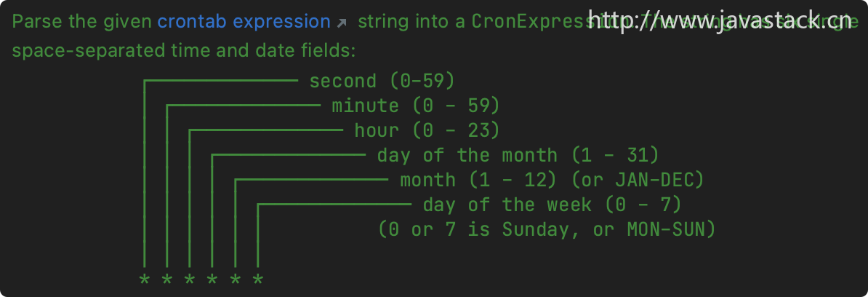
Task: Click "day of the week (0 - 7)" text
Action: pyautogui.click(x=552, y=205)
